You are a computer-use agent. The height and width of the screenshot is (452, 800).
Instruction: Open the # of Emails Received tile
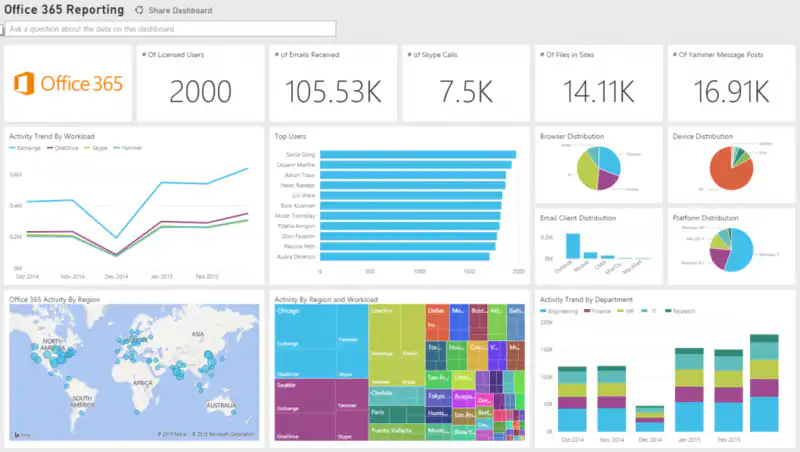(334, 84)
